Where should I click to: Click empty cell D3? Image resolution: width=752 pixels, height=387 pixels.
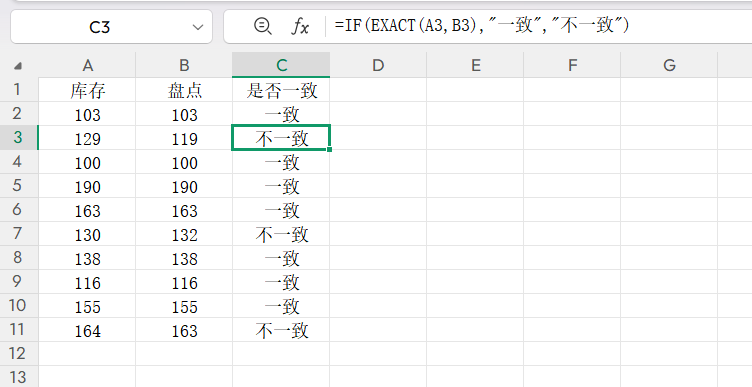tap(378, 138)
